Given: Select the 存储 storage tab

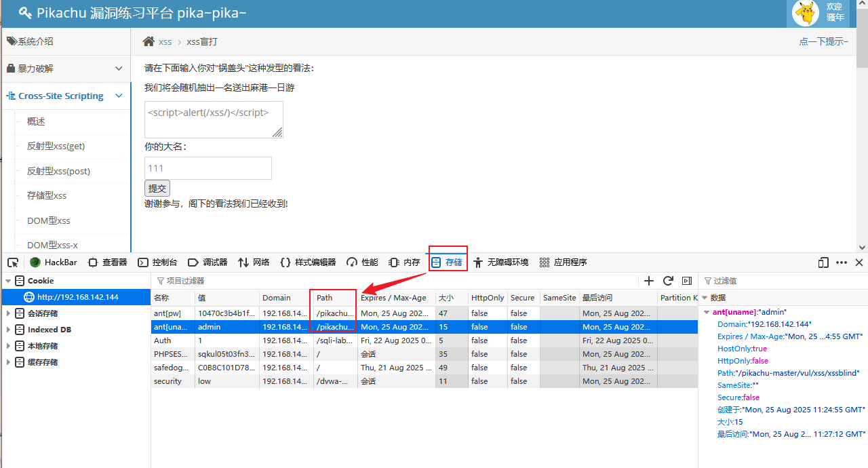Looking at the screenshot, I should (447, 262).
